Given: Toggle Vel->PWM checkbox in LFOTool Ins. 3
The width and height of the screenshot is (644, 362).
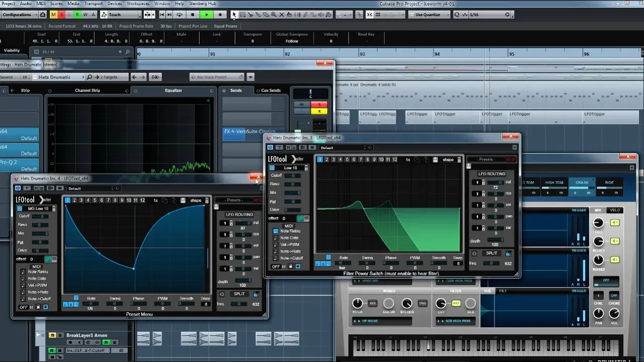Looking at the screenshot, I should [275, 244].
